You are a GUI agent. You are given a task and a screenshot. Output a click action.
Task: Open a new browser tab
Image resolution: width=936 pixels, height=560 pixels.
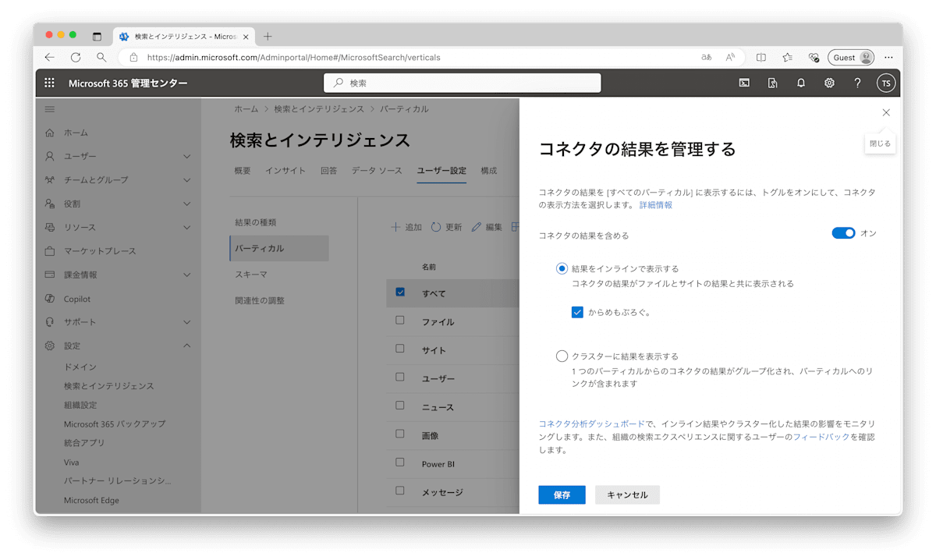point(268,36)
